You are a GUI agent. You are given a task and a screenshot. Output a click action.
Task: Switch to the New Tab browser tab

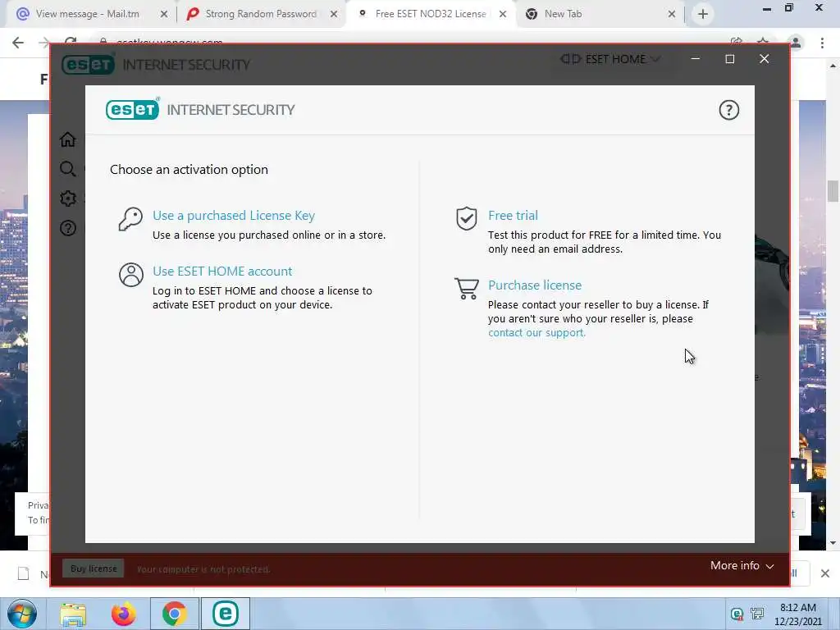[x=563, y=14]
